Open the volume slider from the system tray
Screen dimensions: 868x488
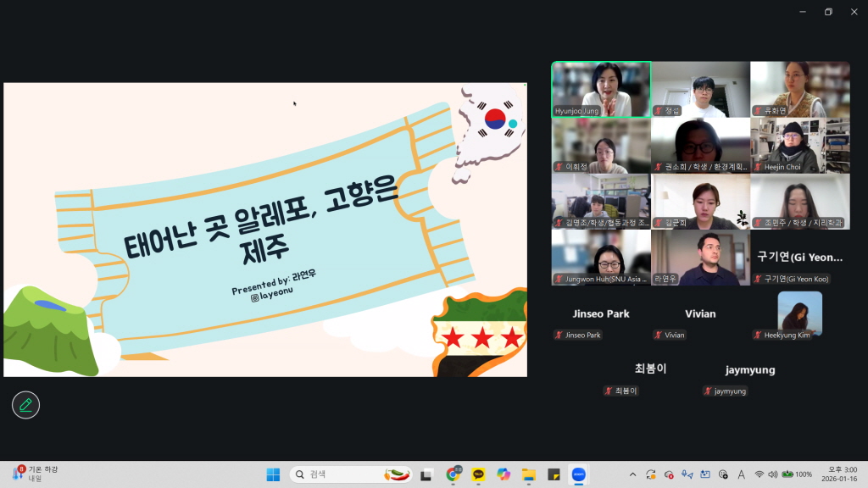(774, 474)
